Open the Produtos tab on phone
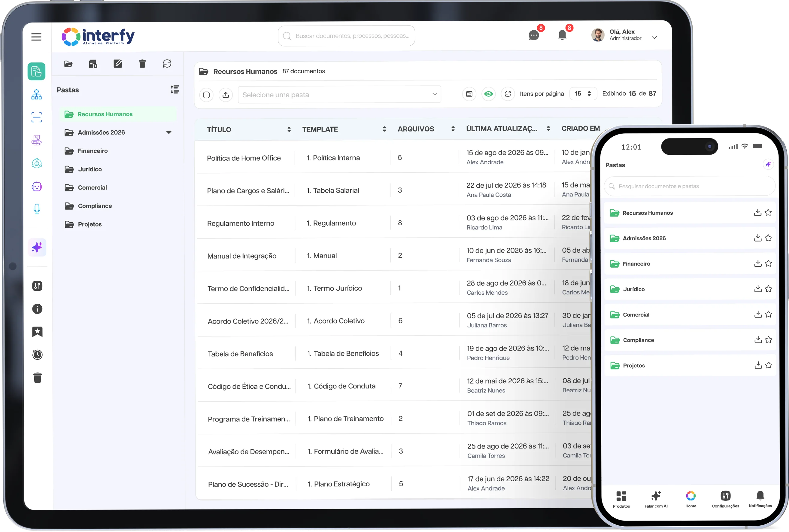789x532 pixels. tap(621, 500)
